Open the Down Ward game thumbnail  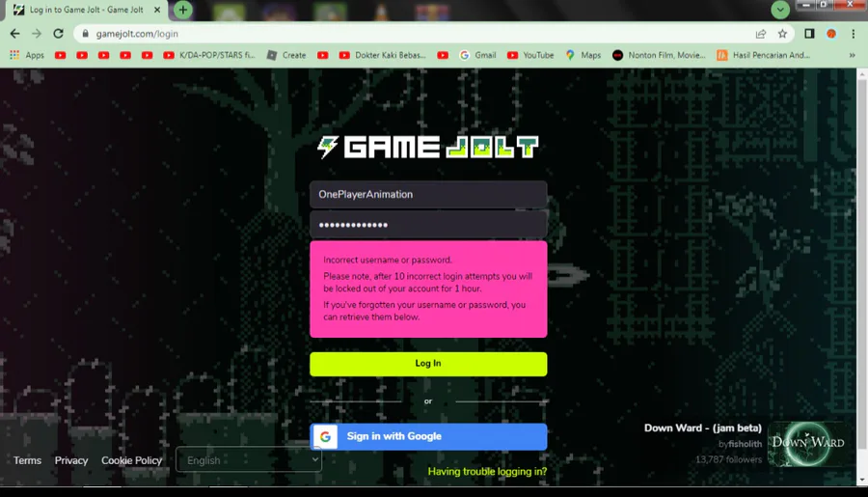coord(807,443)
